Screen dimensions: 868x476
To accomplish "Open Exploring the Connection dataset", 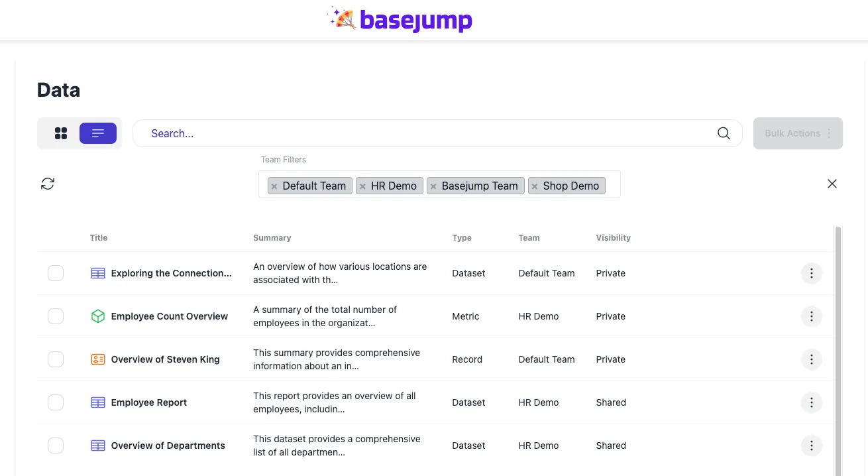I will pyautogui.click(x=172, y=273).
